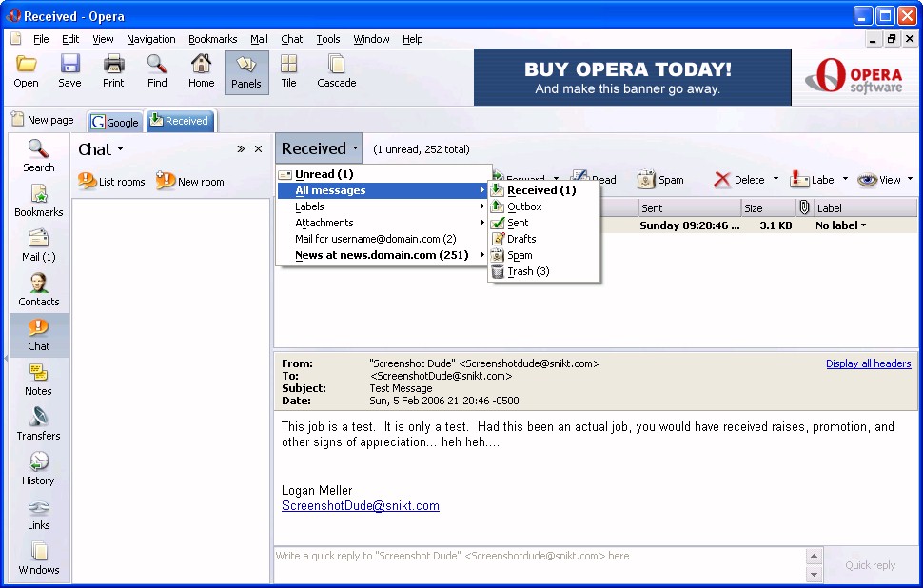Open the Search panel in the sidebar

(38, 156)
